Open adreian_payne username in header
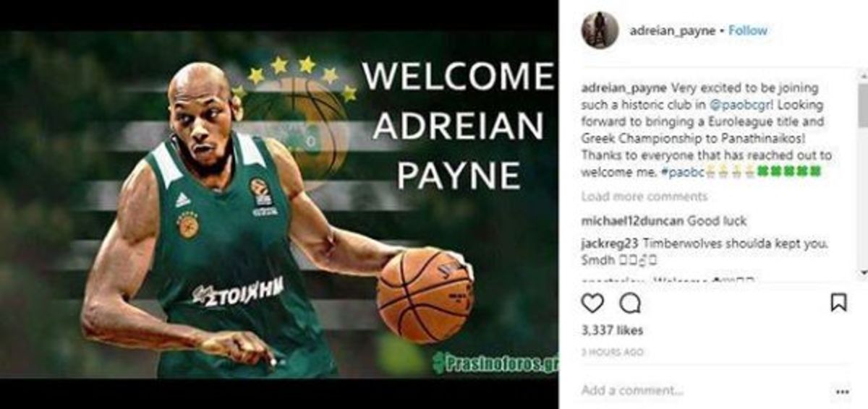This screenshot has height=409, width=868. (672, 30)
